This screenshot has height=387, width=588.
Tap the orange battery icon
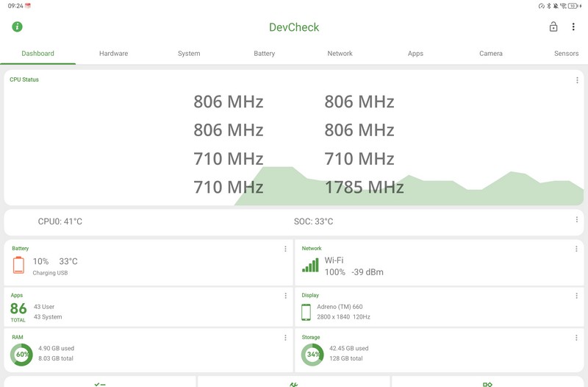[x=18, y=265]
